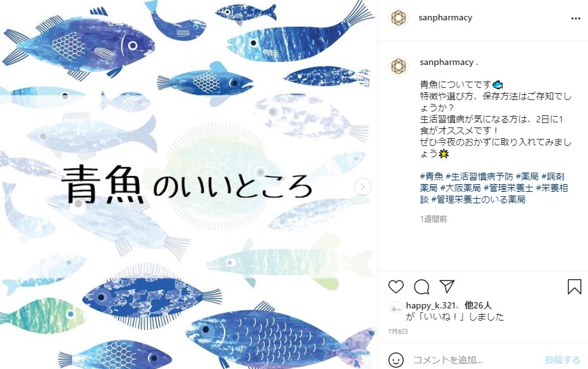Screen dimensions: 588x369
Task: Click sanpharmacy avatar in post header
Action: coord(398,18)
